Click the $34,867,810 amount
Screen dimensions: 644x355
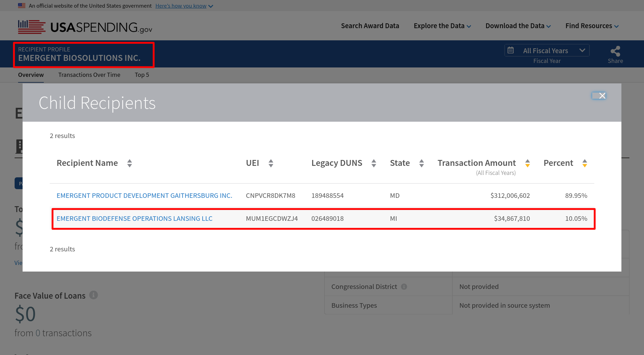click(512, 218)
